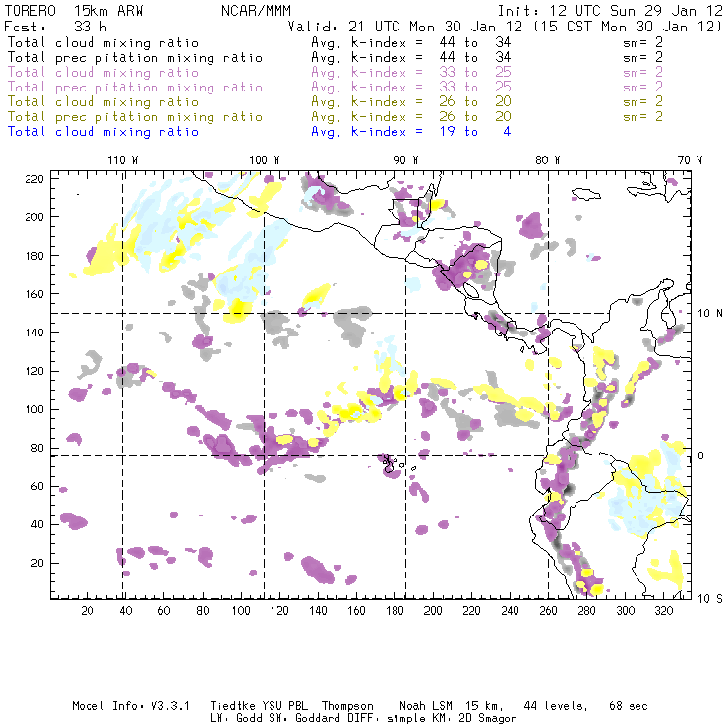728x728 pixels.
Task: Click "220" on the vertical axis
Action: pyautogui.click(x=33, y=179)
